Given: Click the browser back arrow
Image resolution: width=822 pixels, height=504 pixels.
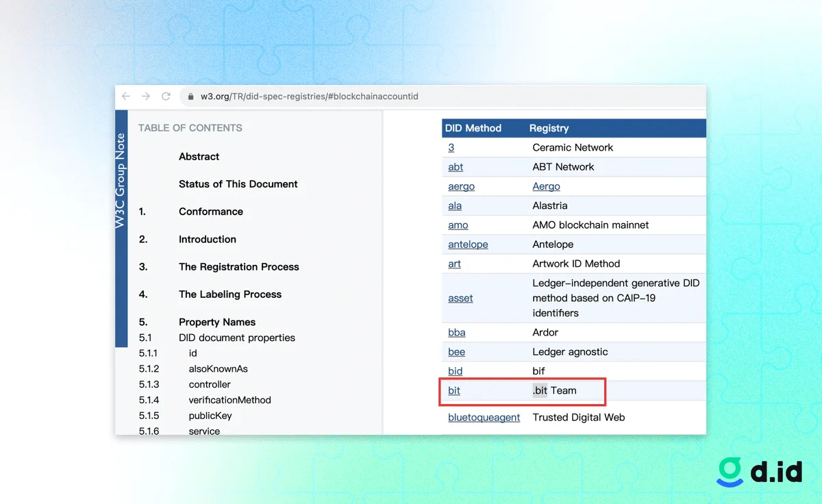Looking at the screenshot, I should [x=126, y=97].
